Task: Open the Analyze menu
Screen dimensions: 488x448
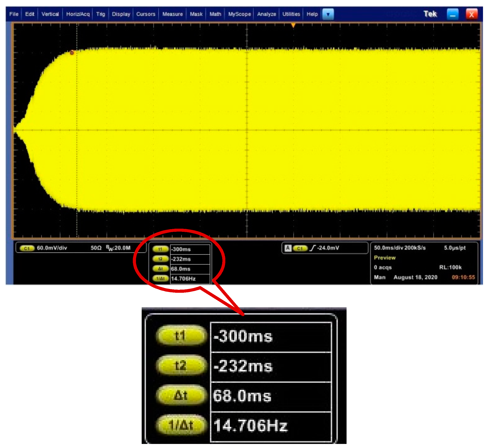Action: click(x=267, y=14)
